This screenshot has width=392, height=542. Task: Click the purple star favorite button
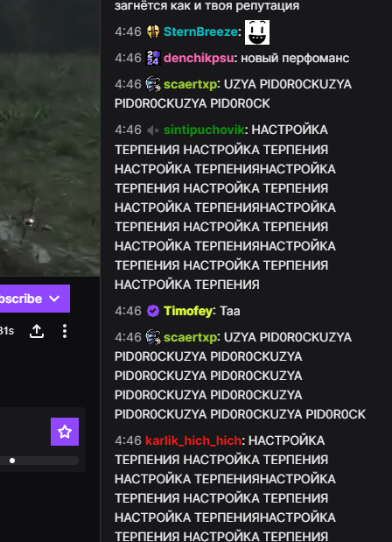(65, 432)
